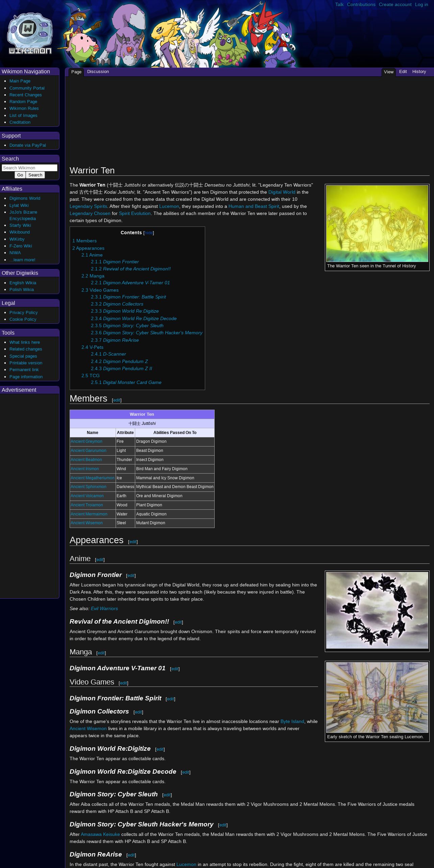The image size is (434, 868).
Task: Open Recent Changes link
Action: [x=26, y=95]
